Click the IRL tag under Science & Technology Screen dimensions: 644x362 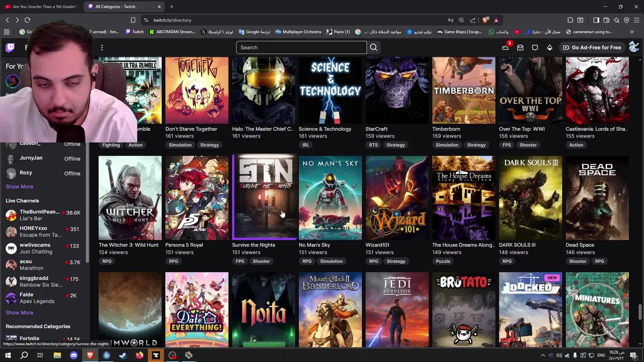[x=305, y=145]
